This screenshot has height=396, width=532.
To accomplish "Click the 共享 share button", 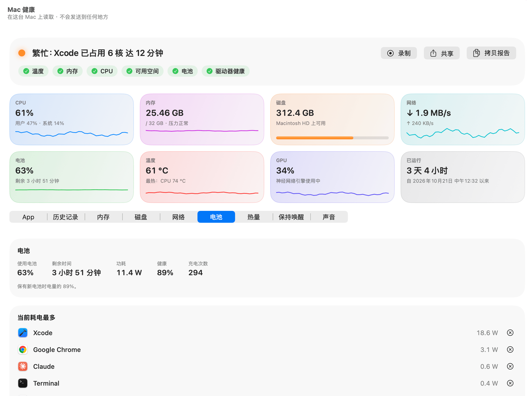I will [442, 53].
